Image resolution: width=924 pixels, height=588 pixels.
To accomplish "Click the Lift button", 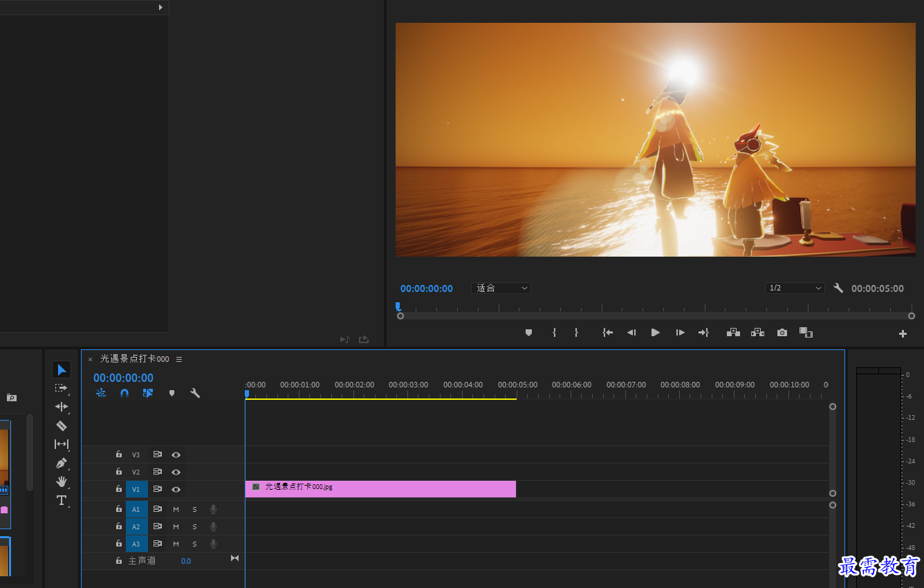I will click(x=734, y=333).
